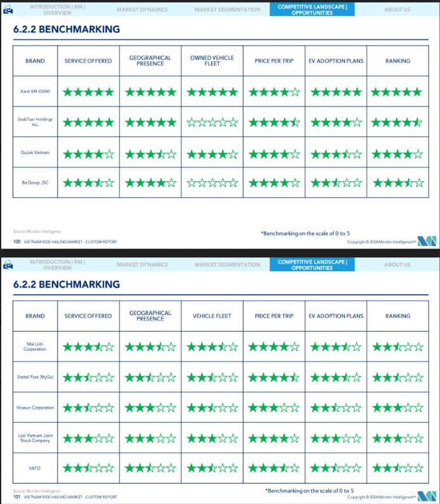Click Mordor Intelligence logo on page 101
440x504 pixels.
click(x=427, y=496)
